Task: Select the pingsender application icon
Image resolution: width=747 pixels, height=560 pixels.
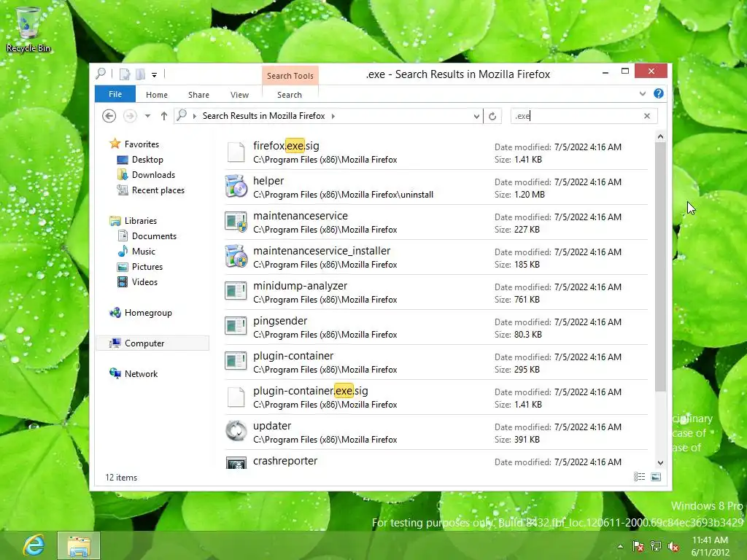Action: coord(236,327)
